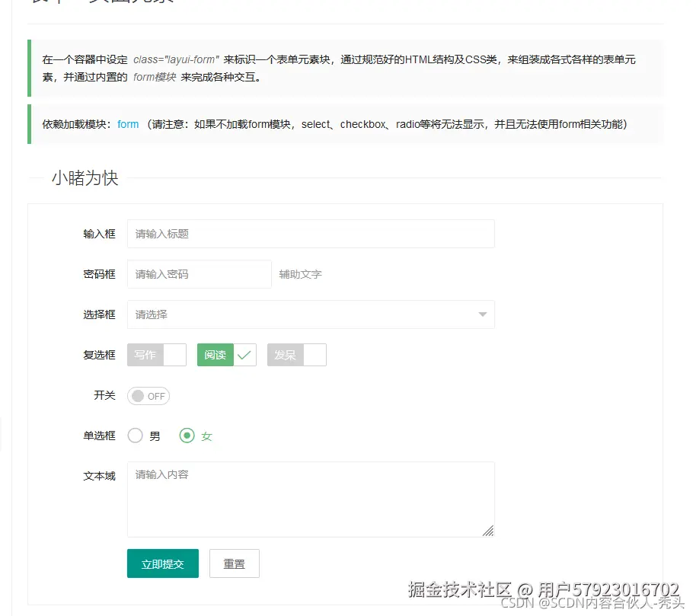Open the form module link
Viewport: 696px width, 616px height.
click(x=126, y=123)
